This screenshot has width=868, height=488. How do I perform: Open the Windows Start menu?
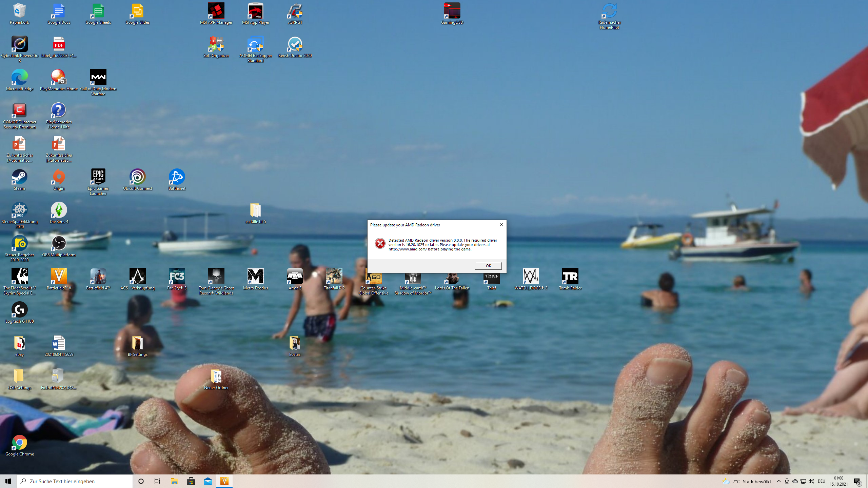click(x=8, y=481)
